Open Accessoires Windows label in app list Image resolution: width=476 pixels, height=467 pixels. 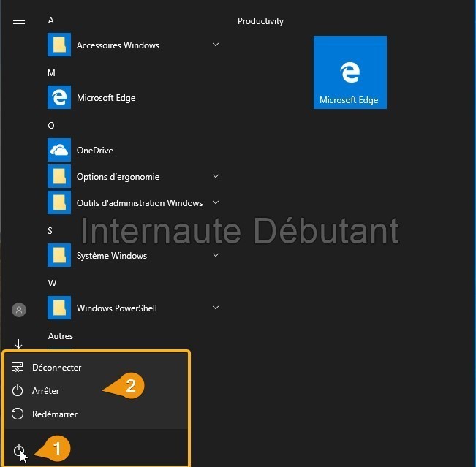coord(118,45)
